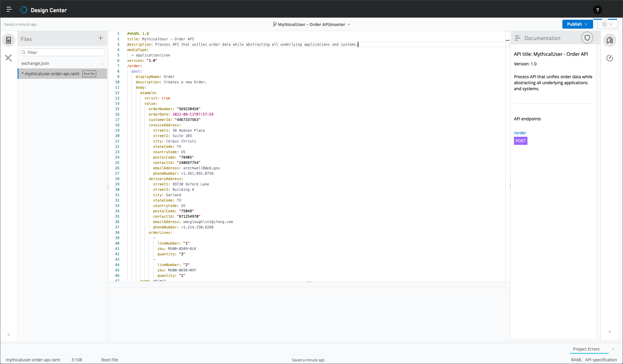Click the settings gear icon
The width and height of the screenshot is (623, 364).
pos(604,24)
